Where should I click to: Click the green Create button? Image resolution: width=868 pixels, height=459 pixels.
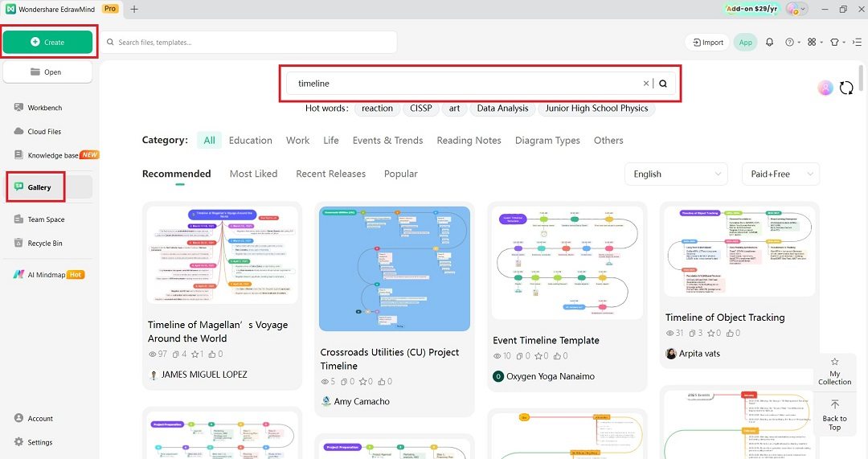coord(47,42)
